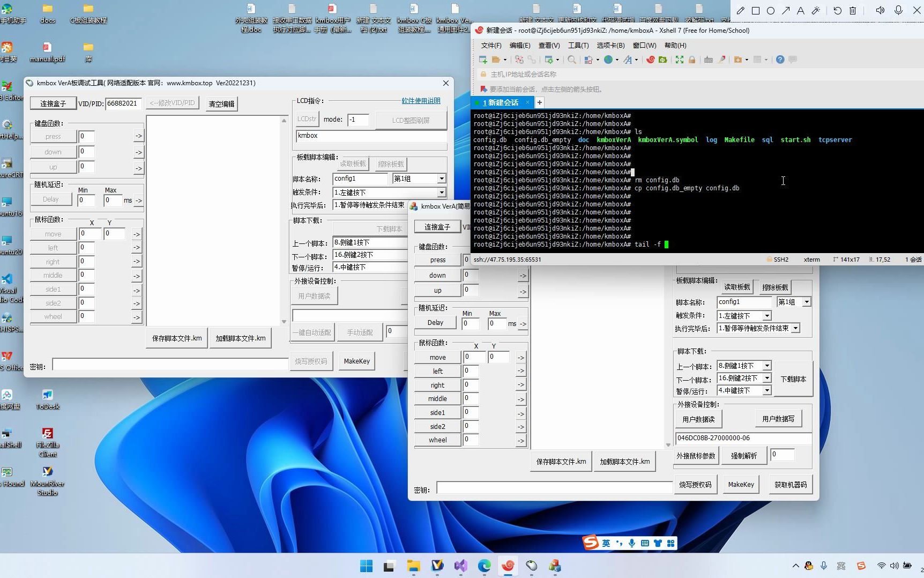Click the open session folder icon in Xshell

496,60
